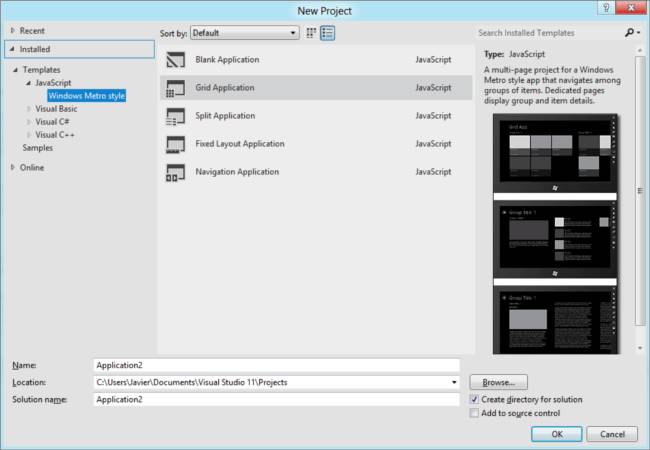The image size is (650, 450).
Task: Click the project Name input field
Action: [x=275, y=365]
